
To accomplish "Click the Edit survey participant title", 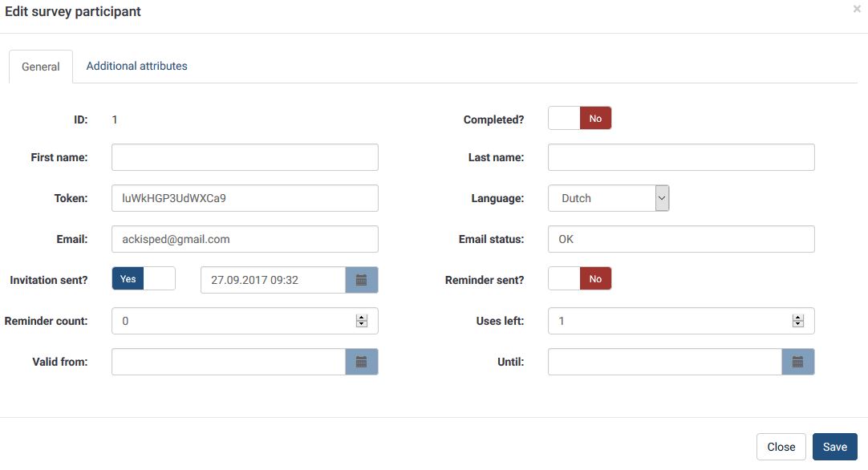I will [73, 11].
